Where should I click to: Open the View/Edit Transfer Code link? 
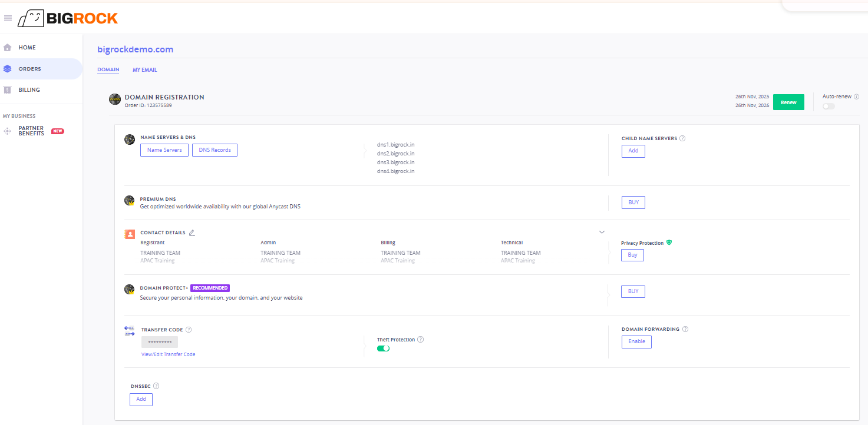point(169,354)
